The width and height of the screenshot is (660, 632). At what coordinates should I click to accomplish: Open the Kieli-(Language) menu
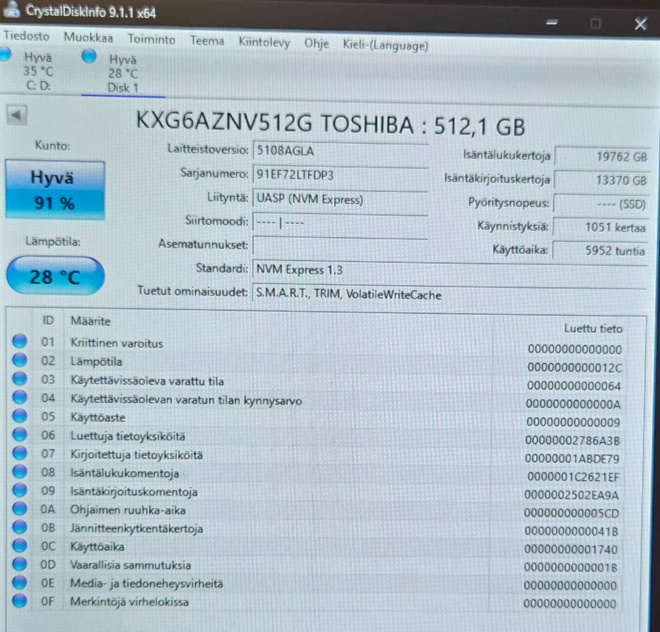[x=386, y=45]
